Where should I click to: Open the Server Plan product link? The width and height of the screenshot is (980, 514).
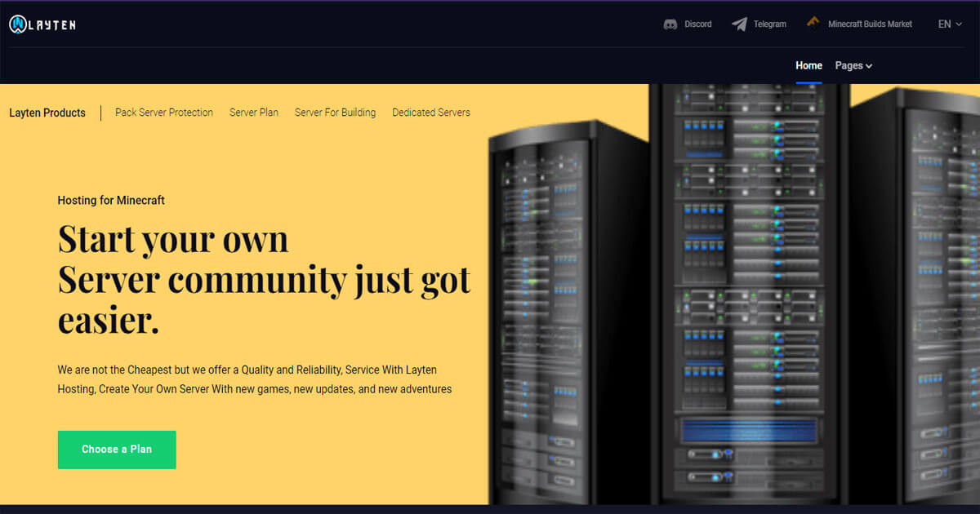(254, 113)
